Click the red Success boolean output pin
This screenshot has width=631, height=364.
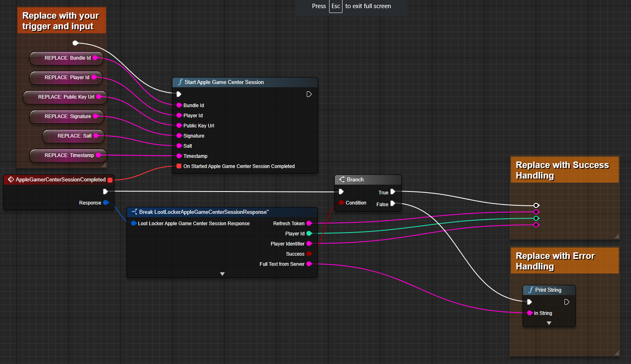(x=309, y=254)
